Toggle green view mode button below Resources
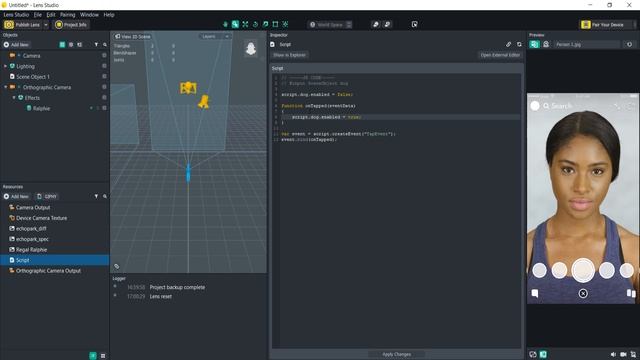Screen dimensions: 640x360 pyautogui.click(x=93, y=356)
